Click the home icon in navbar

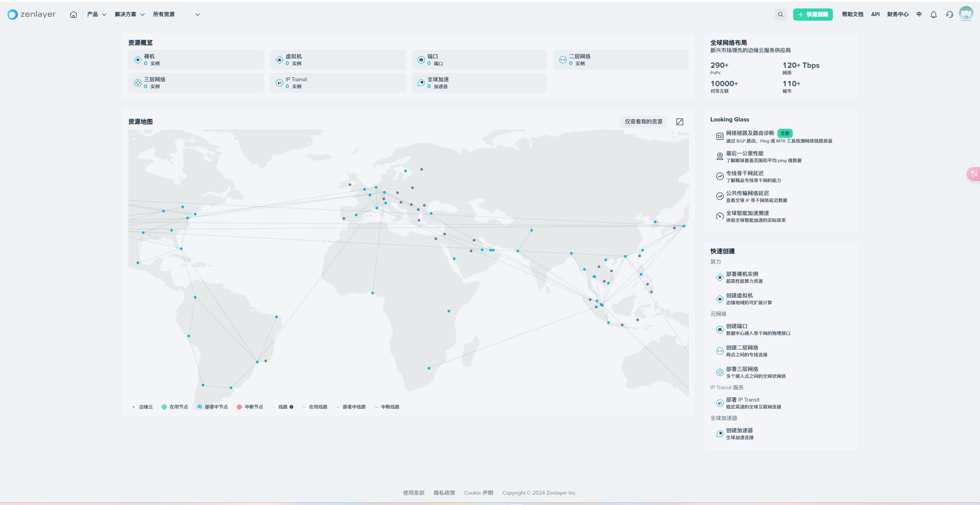74,15
